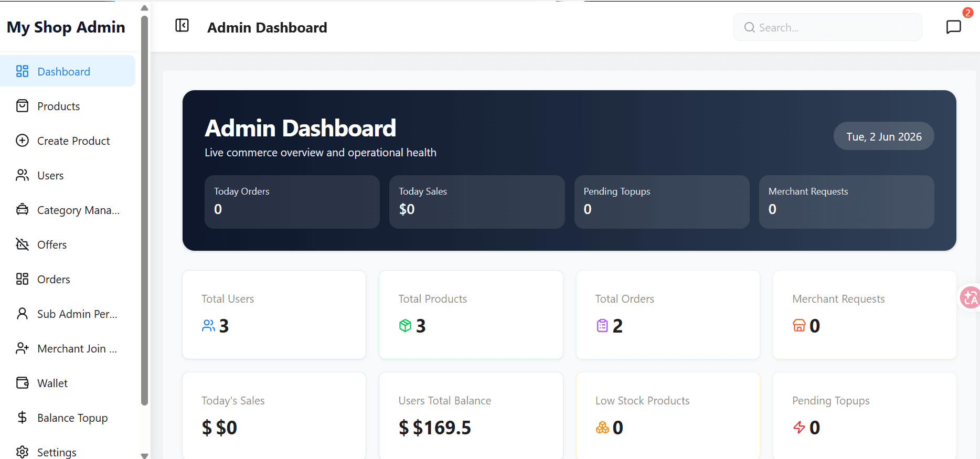The width and height of the screenshot is (980, 459).
Task: Go to Products in the sidebar
Action: 68,106
